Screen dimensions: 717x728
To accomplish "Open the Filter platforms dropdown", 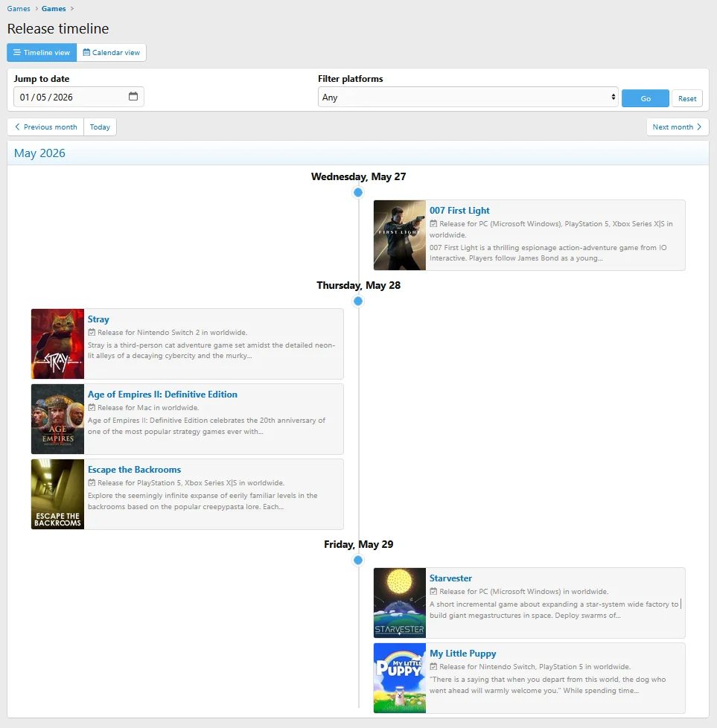I will click(468, 97).
